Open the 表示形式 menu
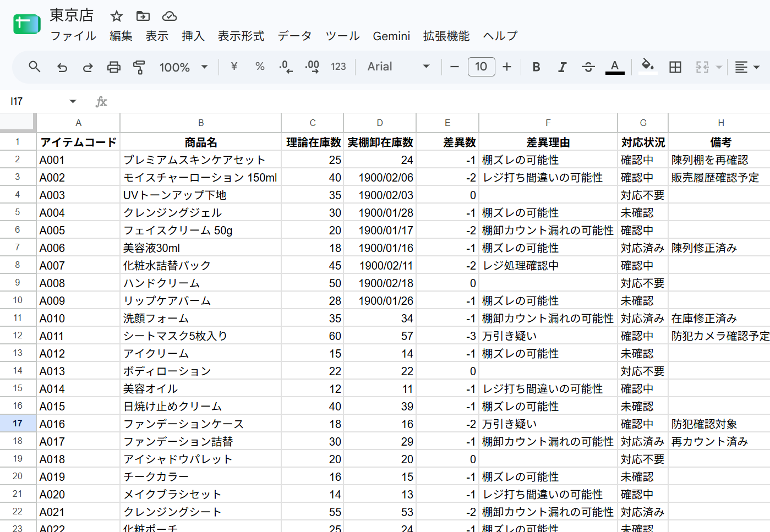Image resolution: width=770 pixels, height=532 pixels. (241, 36)
